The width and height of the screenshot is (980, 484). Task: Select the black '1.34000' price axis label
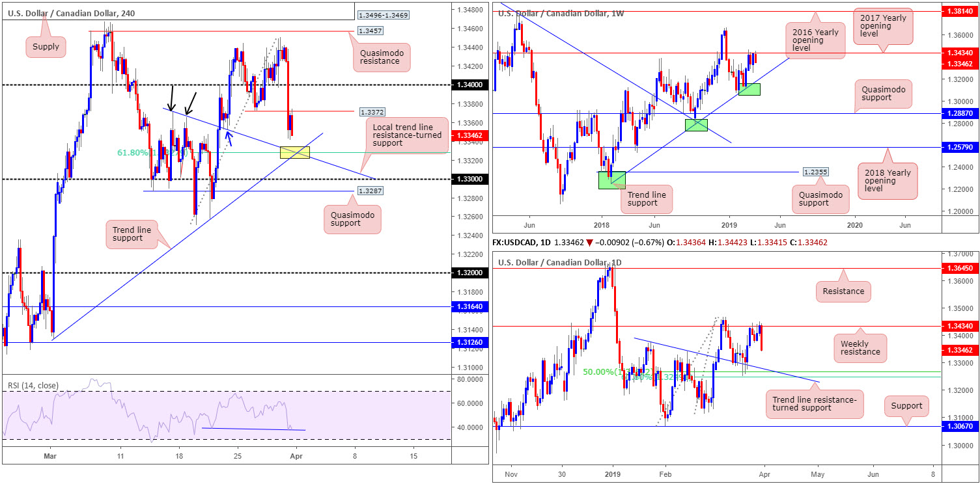pos(468,85)
